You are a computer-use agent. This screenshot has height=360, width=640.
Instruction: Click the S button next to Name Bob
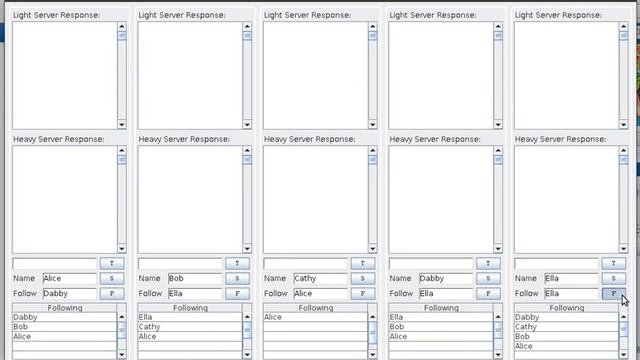[237, 278]
